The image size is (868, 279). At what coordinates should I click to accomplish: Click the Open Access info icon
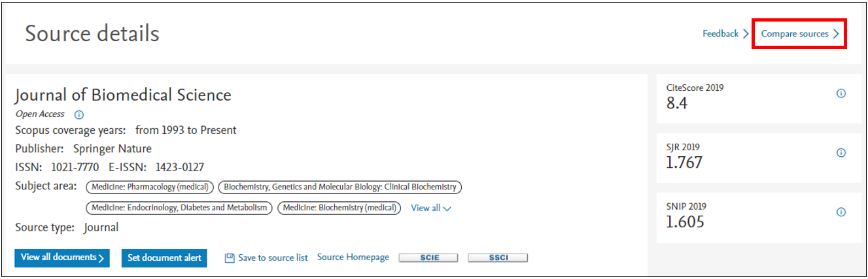coord(79,114)
